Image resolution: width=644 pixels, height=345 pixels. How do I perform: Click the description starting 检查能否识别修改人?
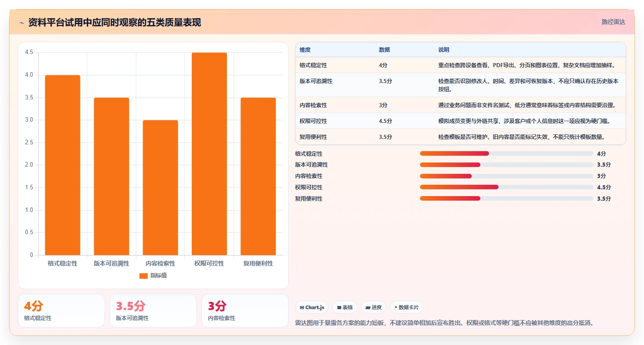(x=528, y=85)
